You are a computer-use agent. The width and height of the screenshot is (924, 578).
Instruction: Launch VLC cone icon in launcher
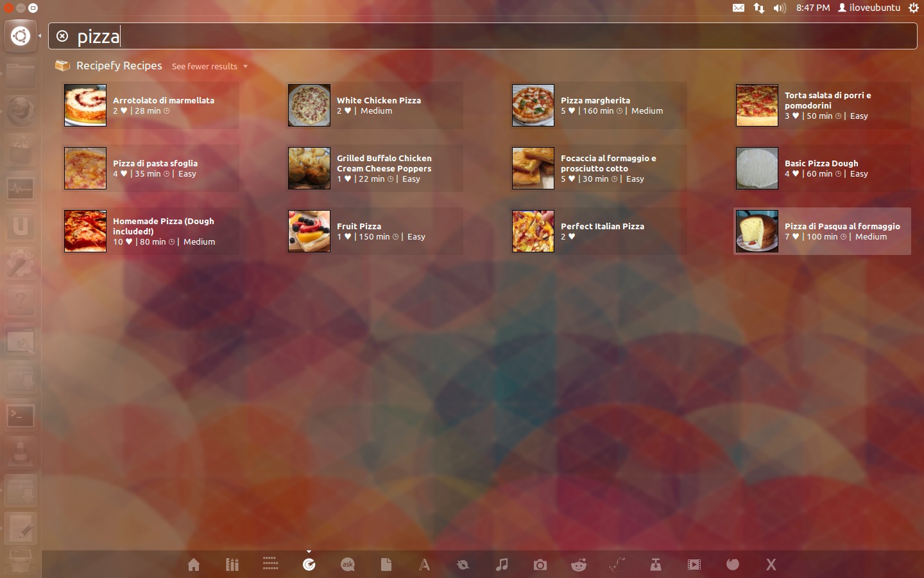[x=21, y=453]
